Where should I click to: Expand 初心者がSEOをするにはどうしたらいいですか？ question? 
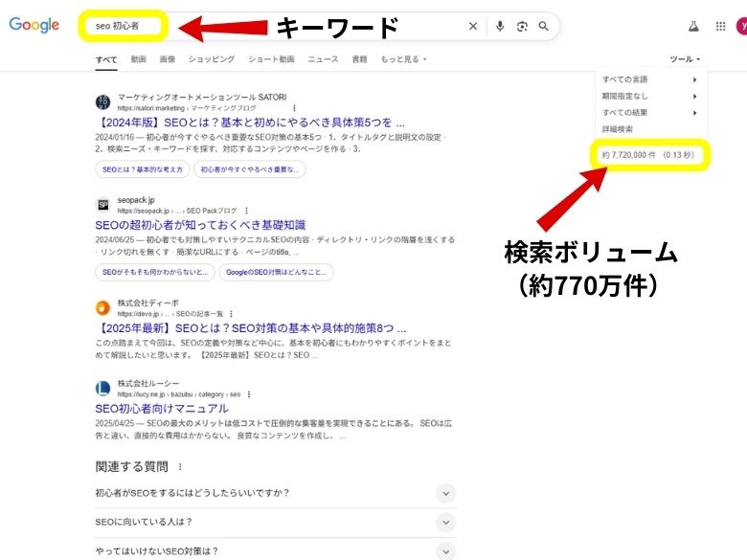click(x=276, y=493)
